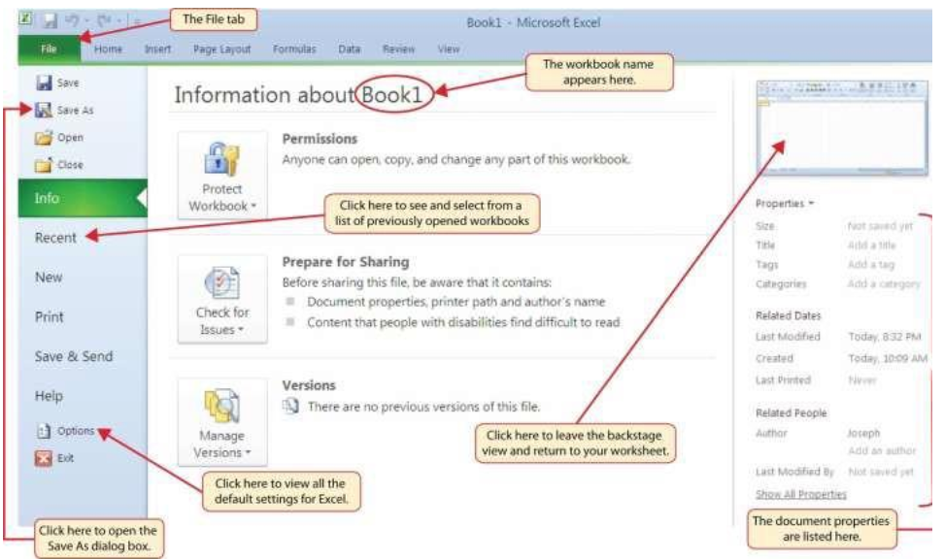Image resolution: width=944 pixels, height=560 pixels.
Task: Click the 'Book1 - Microsoft Excel' title text
Action: 533,23
